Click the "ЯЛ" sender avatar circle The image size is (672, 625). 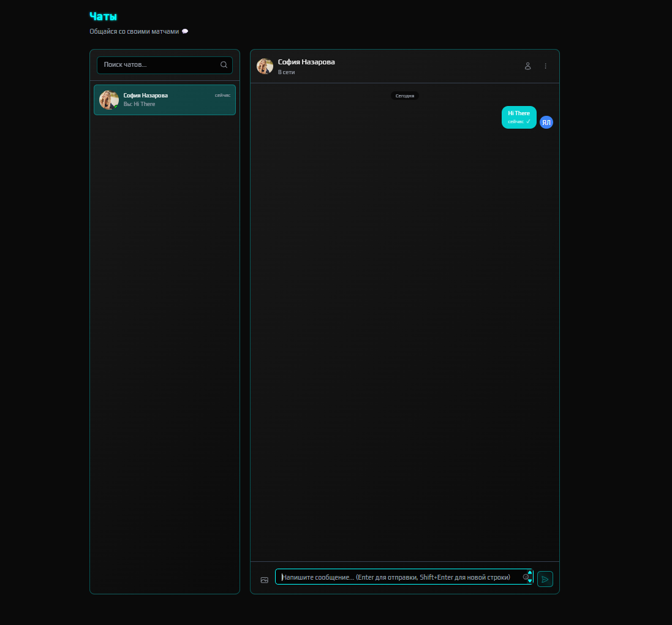pos(546,123)
